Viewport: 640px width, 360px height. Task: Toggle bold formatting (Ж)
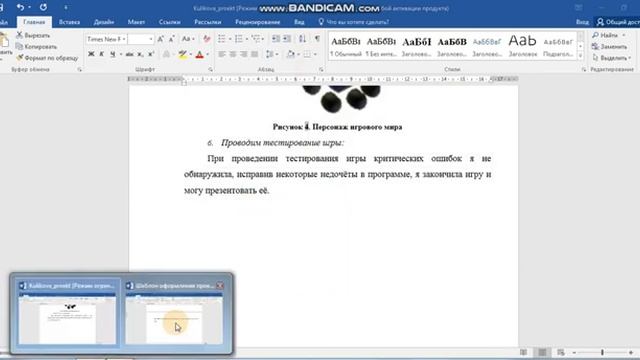[91, 54]
